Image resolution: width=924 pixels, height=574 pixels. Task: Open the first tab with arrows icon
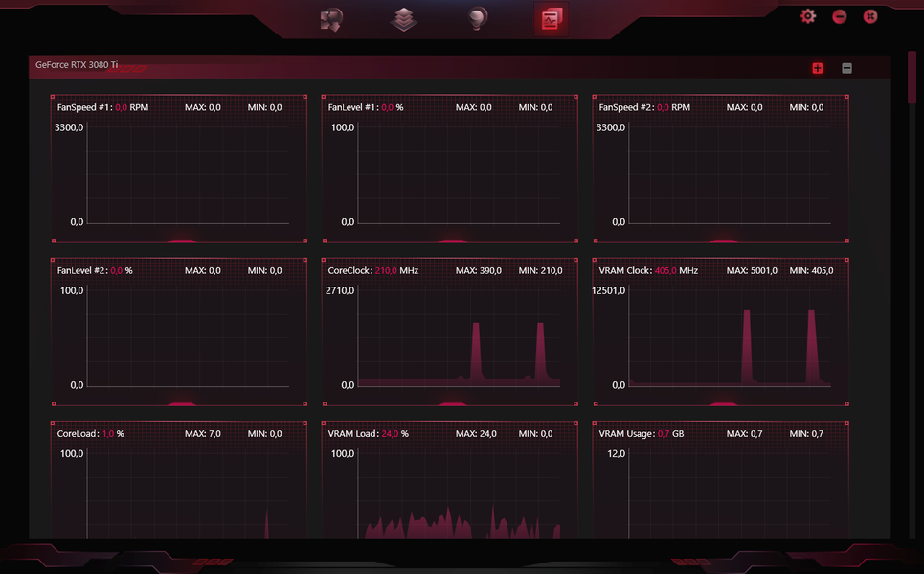pyautogui.click(x=331, y=19)
